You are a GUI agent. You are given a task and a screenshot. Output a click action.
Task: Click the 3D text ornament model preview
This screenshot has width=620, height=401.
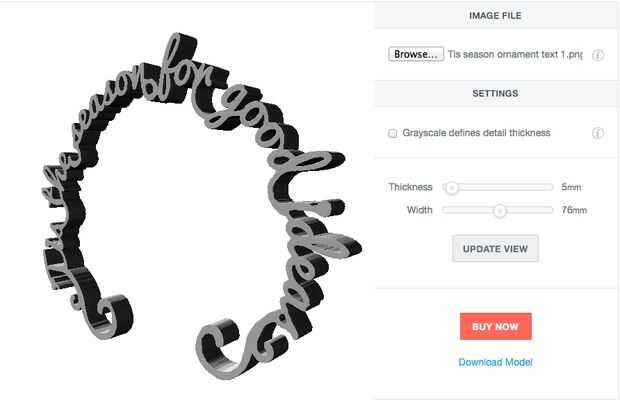coord(200,206)
